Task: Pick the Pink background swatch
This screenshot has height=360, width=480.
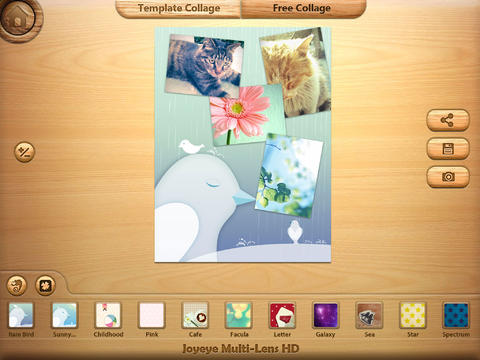Action: click(152, 315)
